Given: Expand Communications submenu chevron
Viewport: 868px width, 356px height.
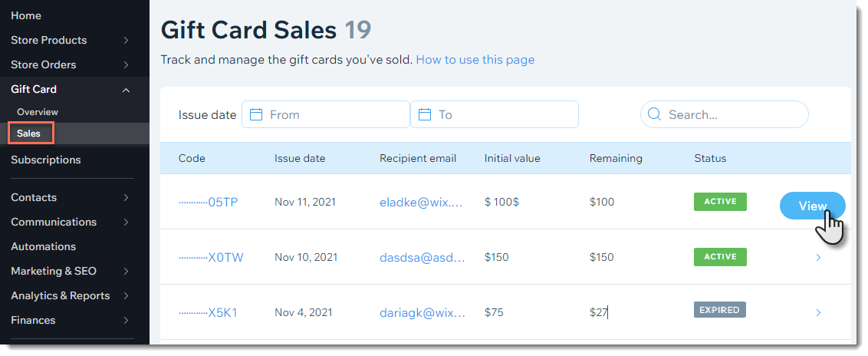Looking at the screenshot, I should point(127,222).
